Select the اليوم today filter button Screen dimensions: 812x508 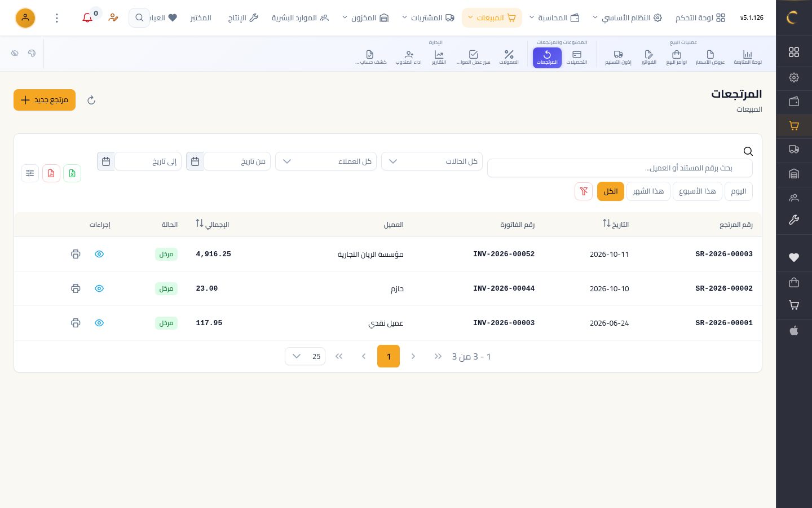(x=738, y=191)
